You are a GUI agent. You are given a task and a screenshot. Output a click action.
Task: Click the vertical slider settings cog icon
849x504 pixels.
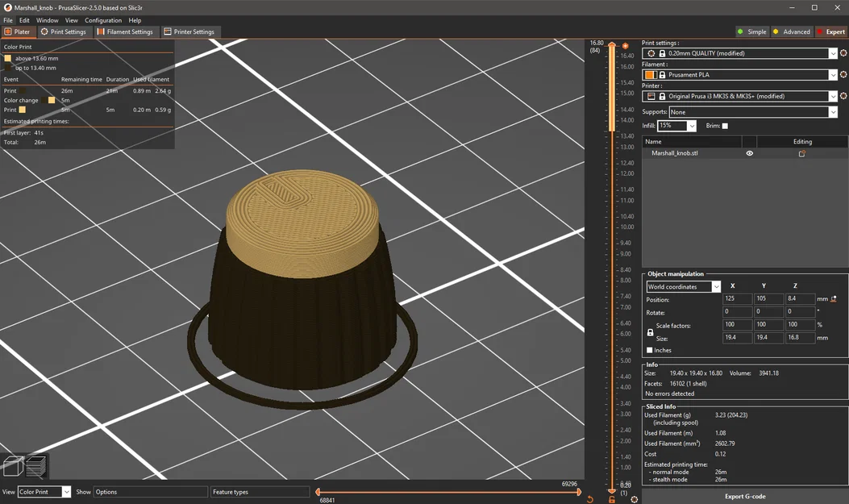[635, 499]
